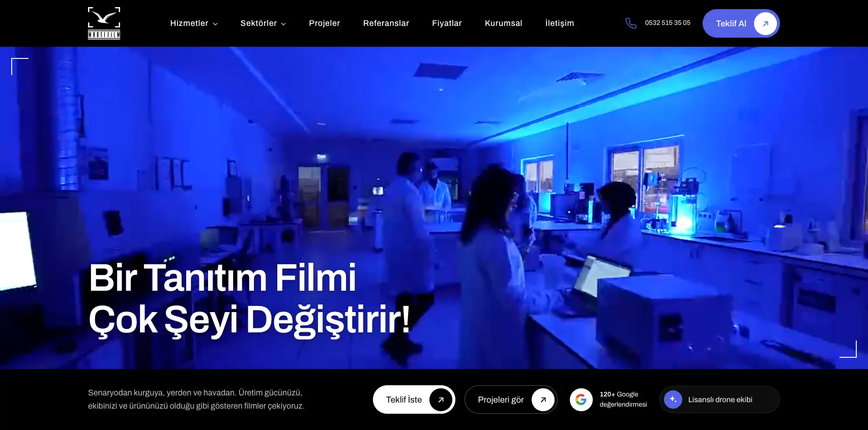Screen dimensions: 868x430
Task: Click the Teklif İste button
Action: (414, 400)
